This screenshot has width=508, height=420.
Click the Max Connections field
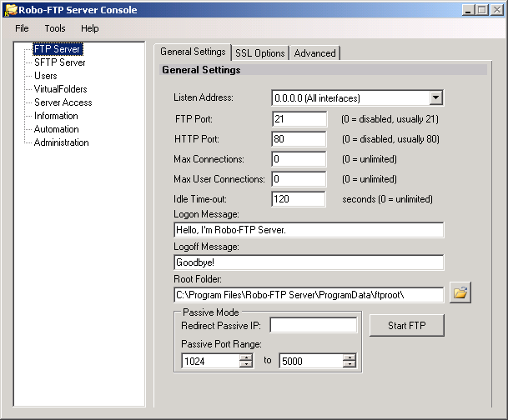299,159
